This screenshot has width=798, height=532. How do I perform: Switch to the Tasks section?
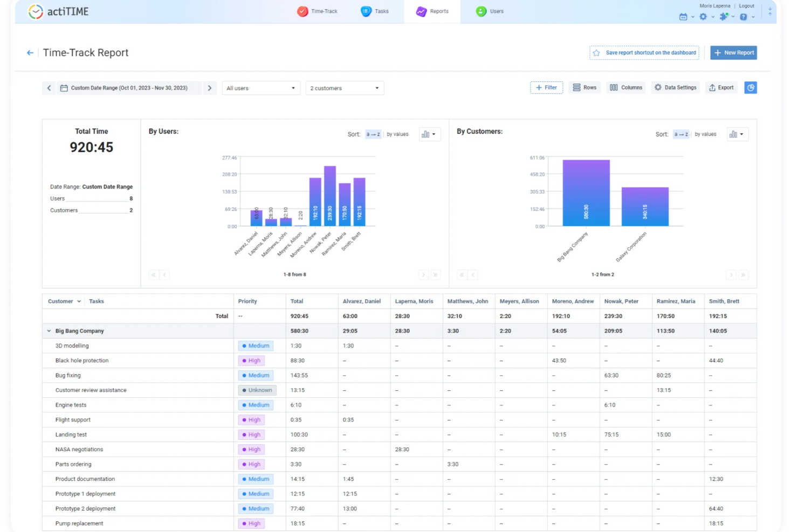coord(375,11)
